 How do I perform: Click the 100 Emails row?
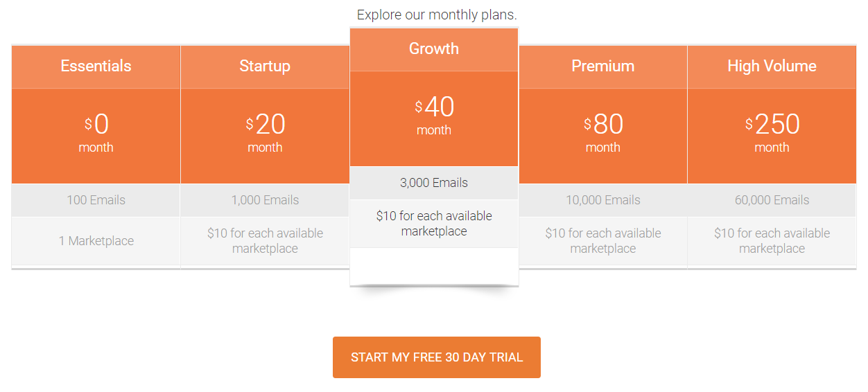(96, 200)
